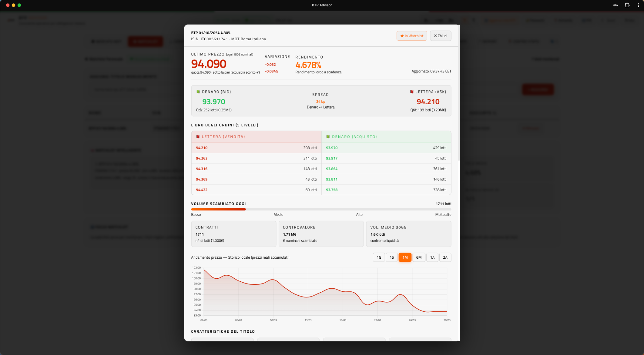This screenshot has height=355, width=644.
Task: Click green book icon in Denaro (Acquisto) header
Action: pyautogui.click(x=328, y=137)
